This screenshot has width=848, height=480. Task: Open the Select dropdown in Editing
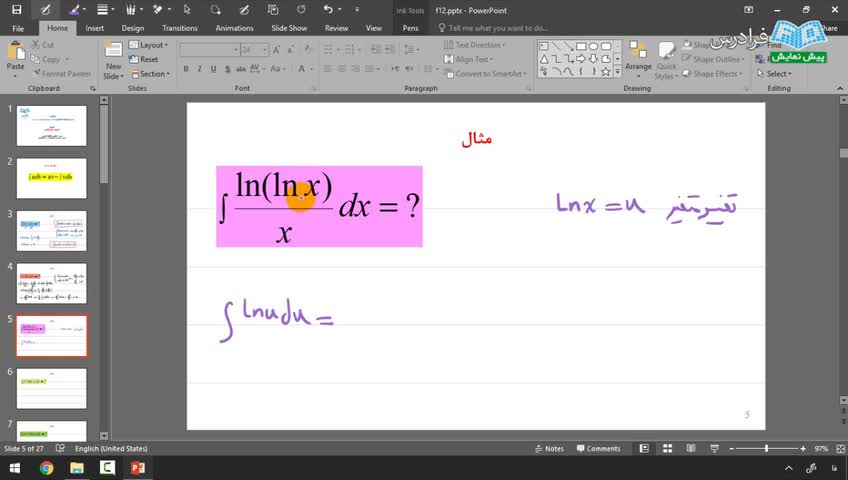pyautogui.click(x=774, y=74)
